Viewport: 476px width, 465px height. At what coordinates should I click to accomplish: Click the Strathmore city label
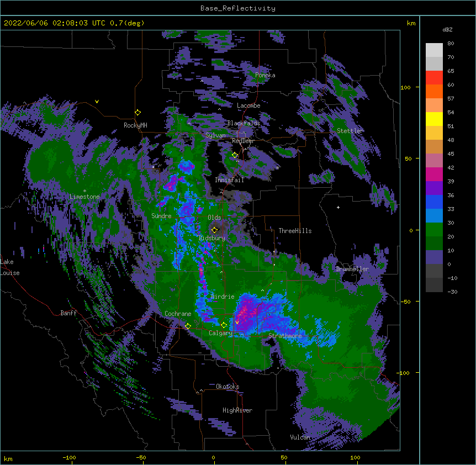(x=285, y=336)
